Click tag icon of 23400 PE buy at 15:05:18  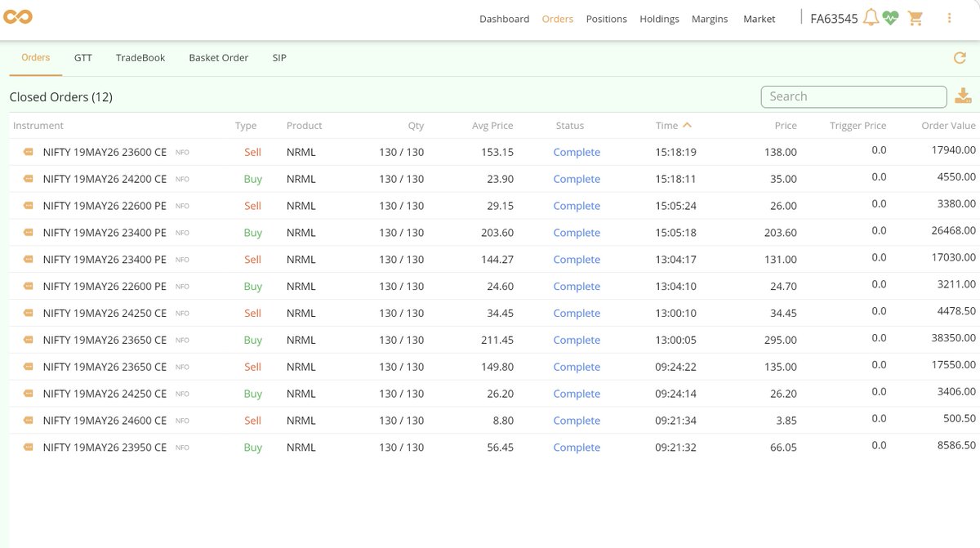pos(29,233)
